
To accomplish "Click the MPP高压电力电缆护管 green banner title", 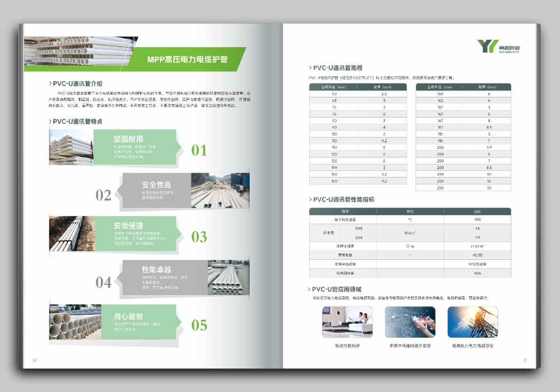I will coord(188,59).
